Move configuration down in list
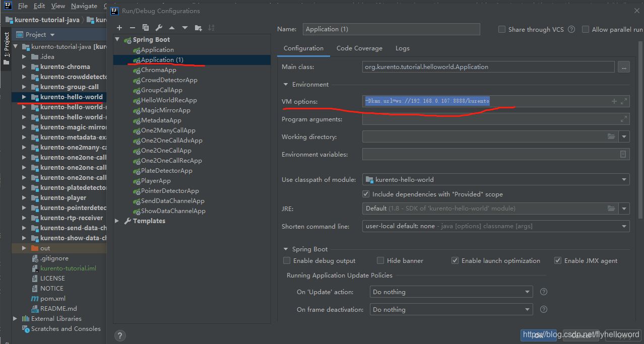Viewport: 644px width, 344px height. point(185,28)
